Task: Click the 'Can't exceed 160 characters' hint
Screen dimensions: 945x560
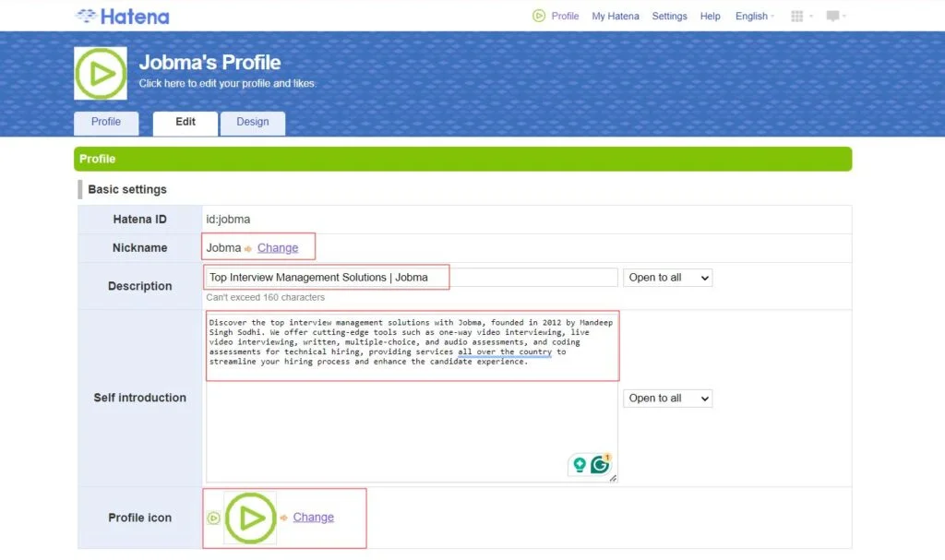Action: pyautogui.click(x=265, y=297)
